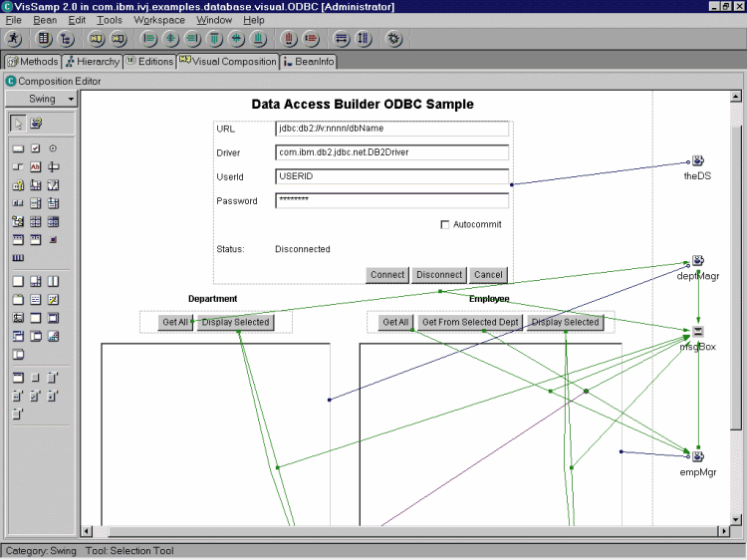
Task: Switch to the Hierarchy tab
Action: pos(92,62)
